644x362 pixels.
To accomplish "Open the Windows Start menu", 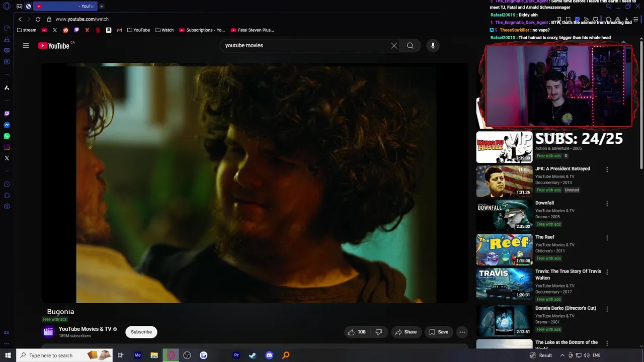I will tap(8, 355).
